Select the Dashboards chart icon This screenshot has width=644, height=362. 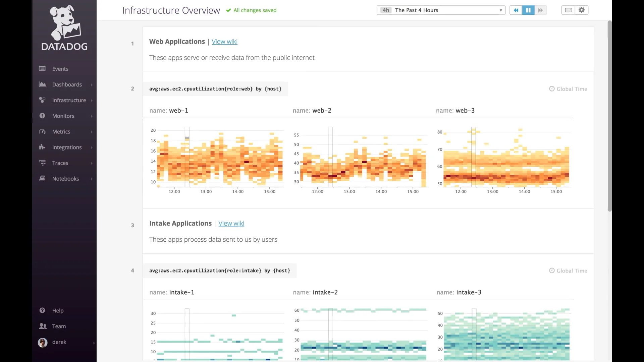pyautogui.click(x=42, y=84)
